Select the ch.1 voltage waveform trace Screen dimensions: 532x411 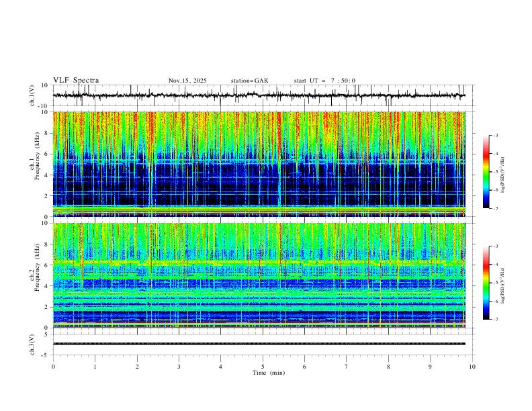[x=259, y=95]
